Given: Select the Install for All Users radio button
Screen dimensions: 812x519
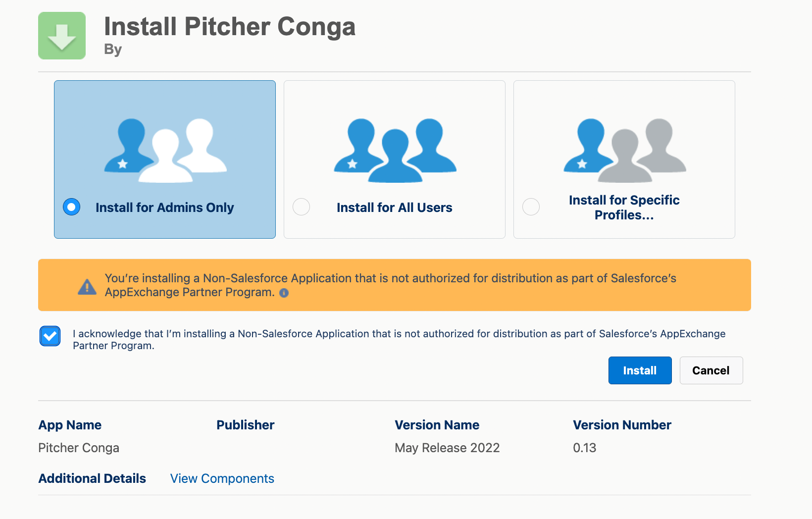Looking at the screenshot, I should (301, 207).
